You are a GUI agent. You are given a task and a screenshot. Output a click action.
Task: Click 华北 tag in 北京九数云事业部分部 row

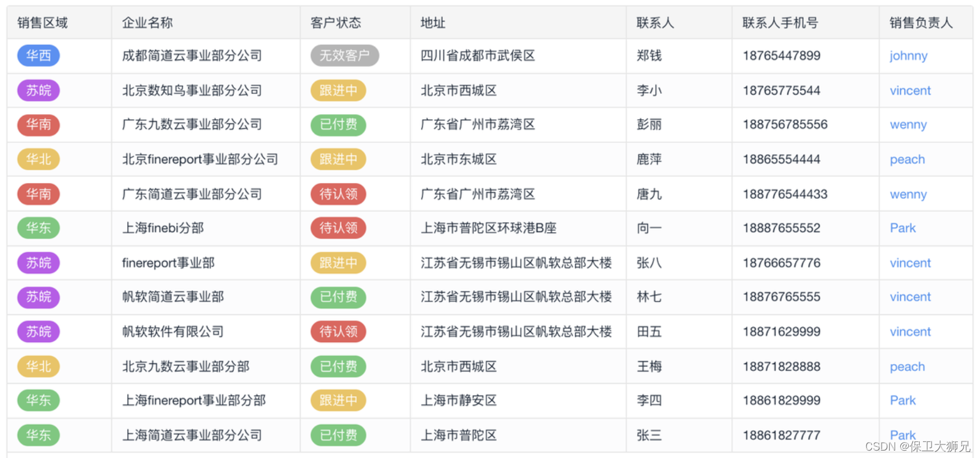coord(38,367)
